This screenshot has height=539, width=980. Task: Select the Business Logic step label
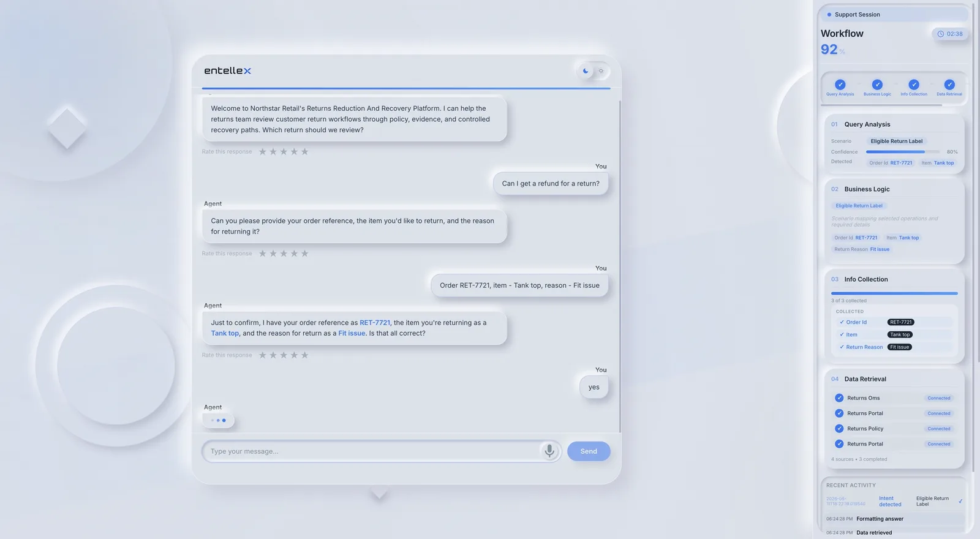pyautogui.click(x=877, y=94)
